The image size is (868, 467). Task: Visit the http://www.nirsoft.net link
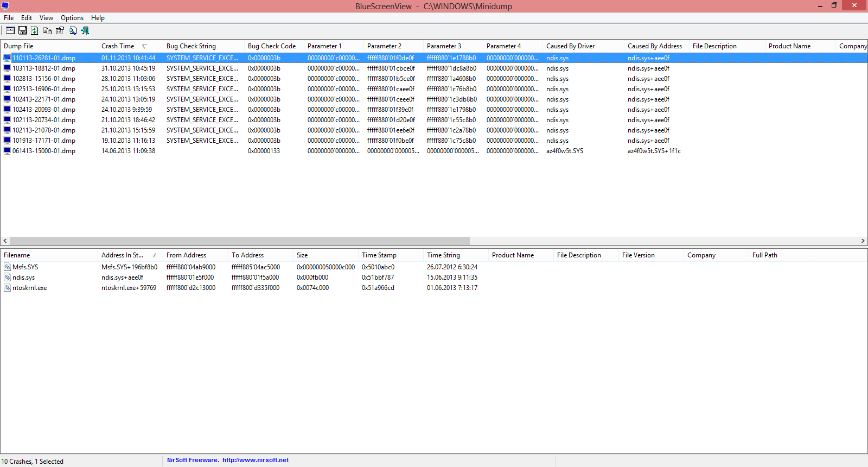[256, 460]
